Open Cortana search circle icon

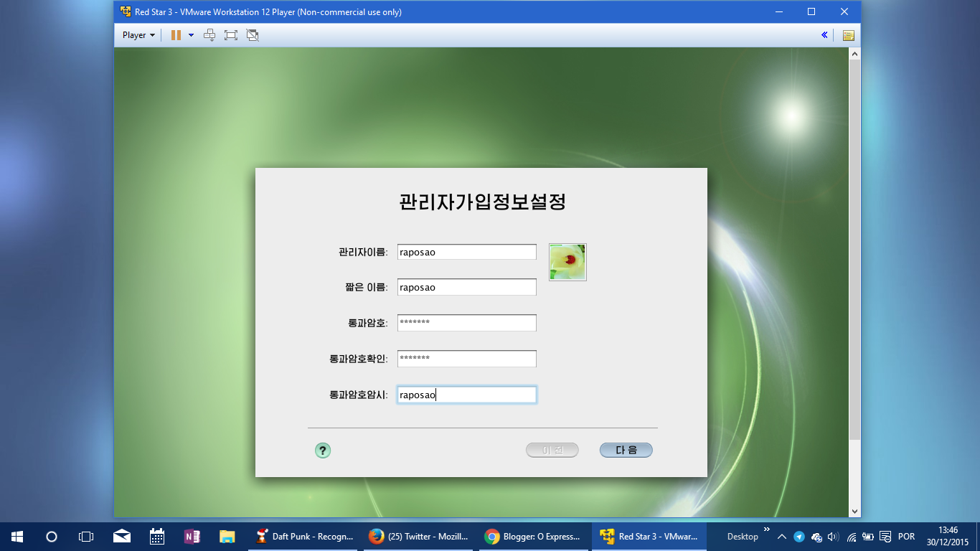pyautogui.click(x=51, y=536)
